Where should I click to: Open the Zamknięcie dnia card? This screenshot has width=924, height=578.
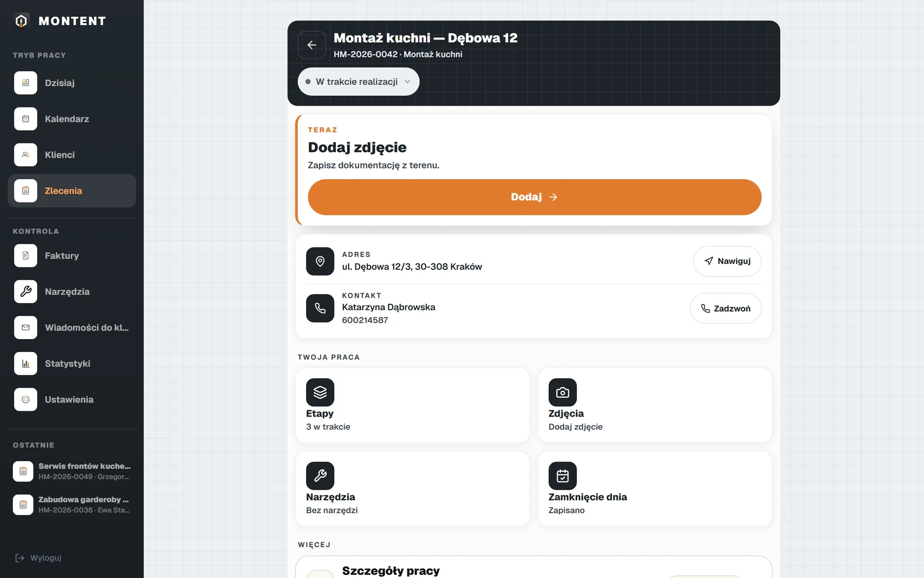655,489
